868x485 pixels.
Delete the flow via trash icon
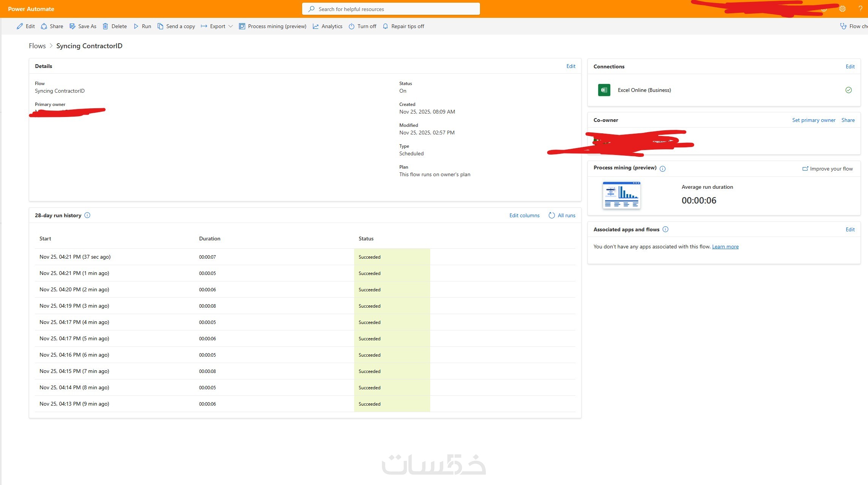[114, 26]
